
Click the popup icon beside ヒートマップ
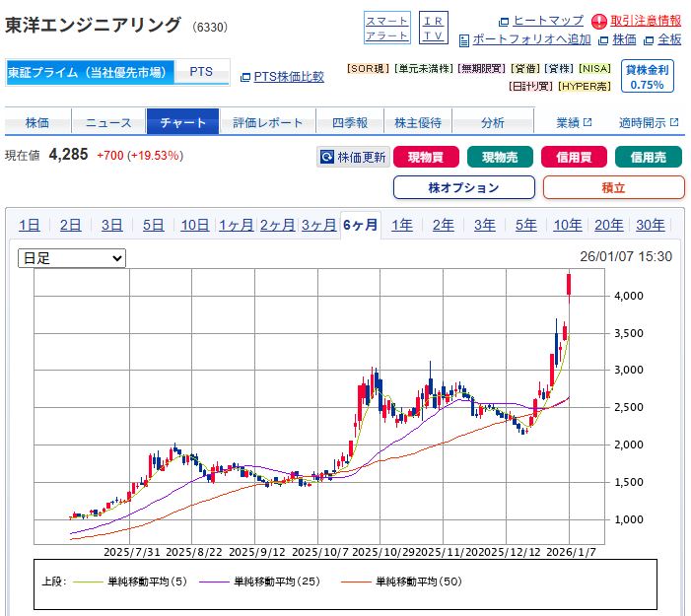505,21
